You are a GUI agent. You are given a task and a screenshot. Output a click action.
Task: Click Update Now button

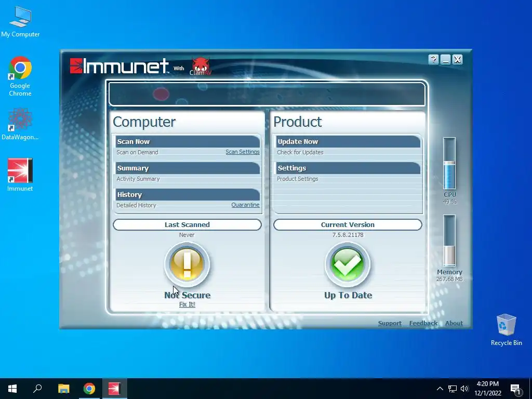(x=348, y=142)
